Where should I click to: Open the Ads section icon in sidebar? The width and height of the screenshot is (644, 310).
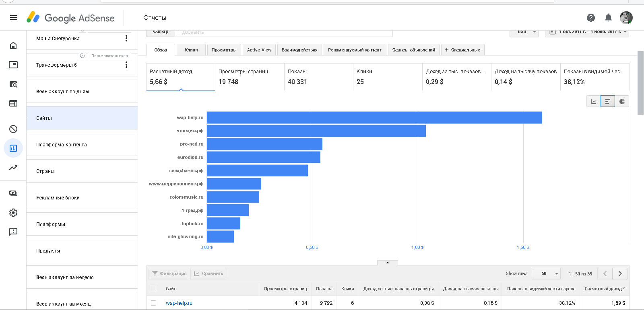pyautogui.click(x=13, y=65)
